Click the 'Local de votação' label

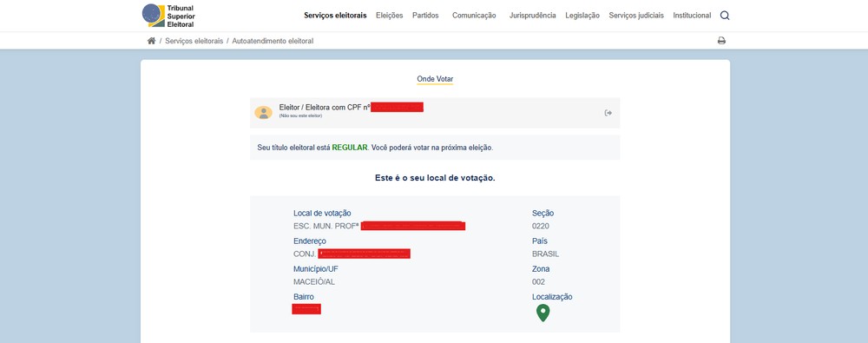[322, 214]
